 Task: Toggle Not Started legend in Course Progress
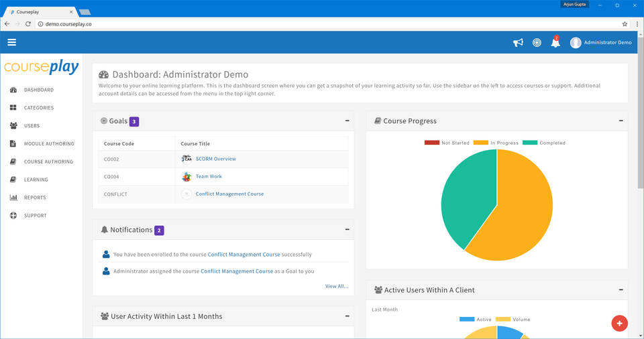[x=446, y=143]
